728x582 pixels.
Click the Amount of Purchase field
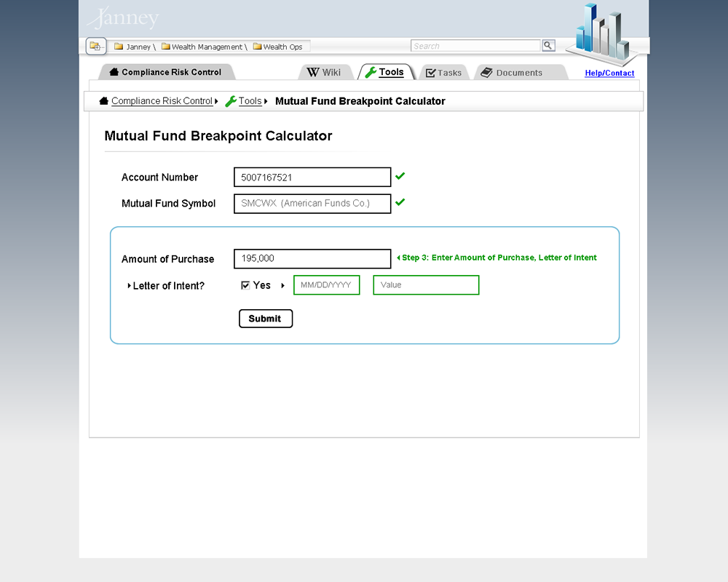coord(312,258)
